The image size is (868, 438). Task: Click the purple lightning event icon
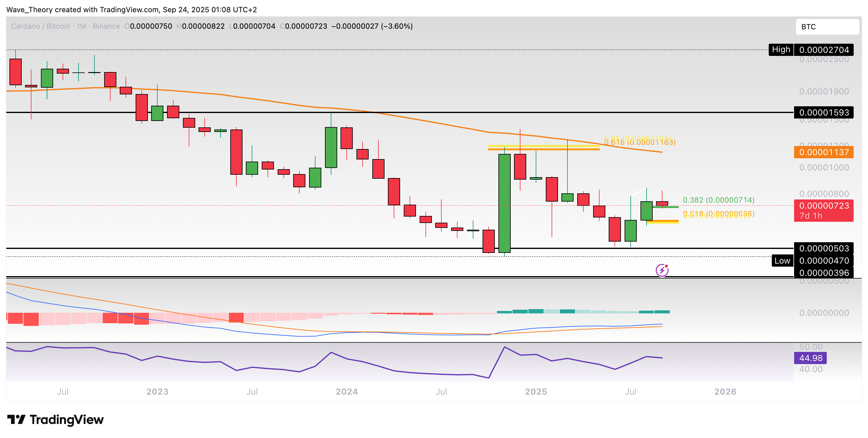click(x=662, y=270)
